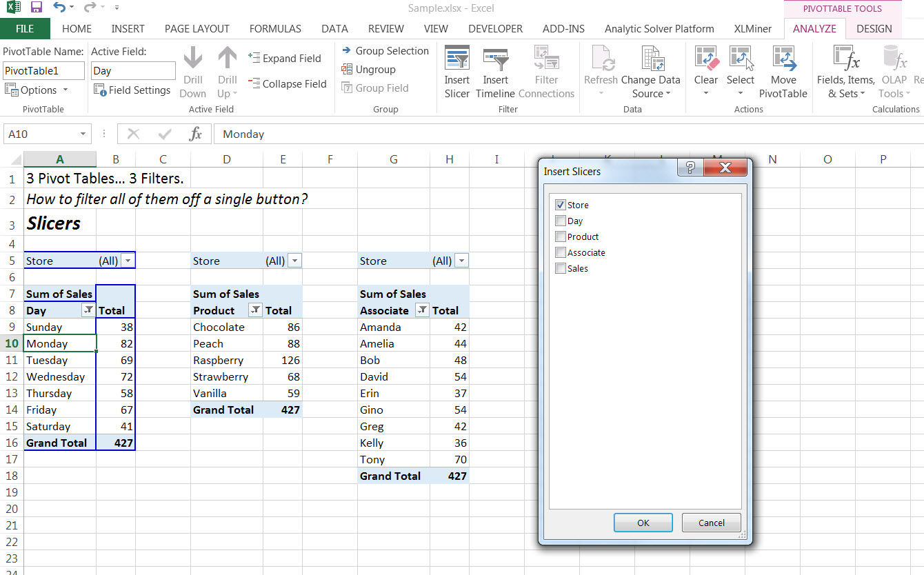
Task: Open the Name Box dropdown arrow
Action: point(83,134)
